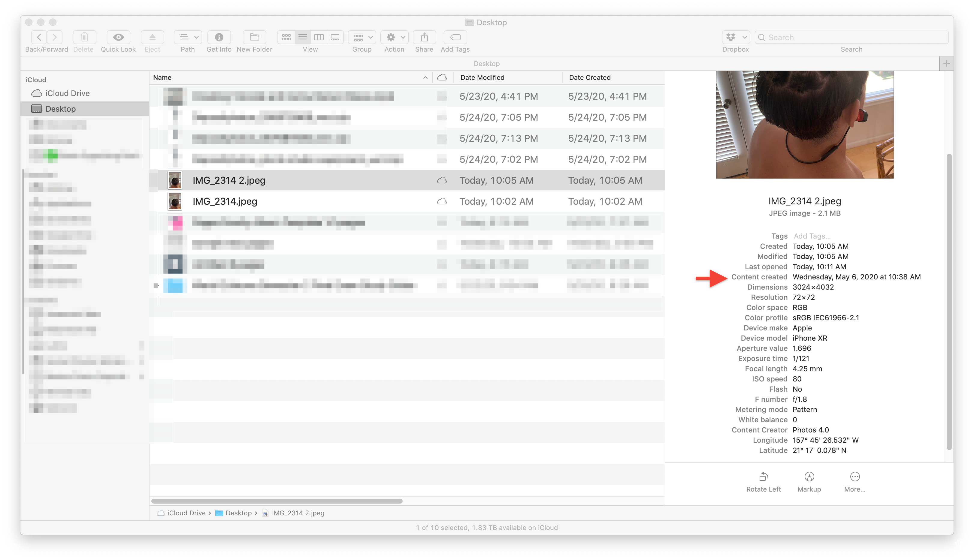This screenshot has width=974, height=560.
Task: Open Get Info from the toolbar
Action: point(219,37)
